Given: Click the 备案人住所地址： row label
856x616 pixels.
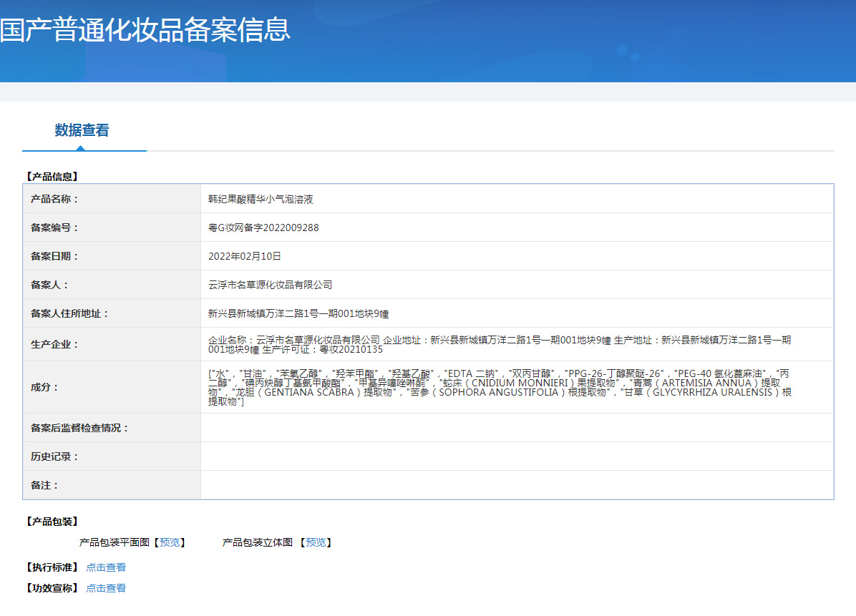Looking at the screenshot, I should (70, 314).
